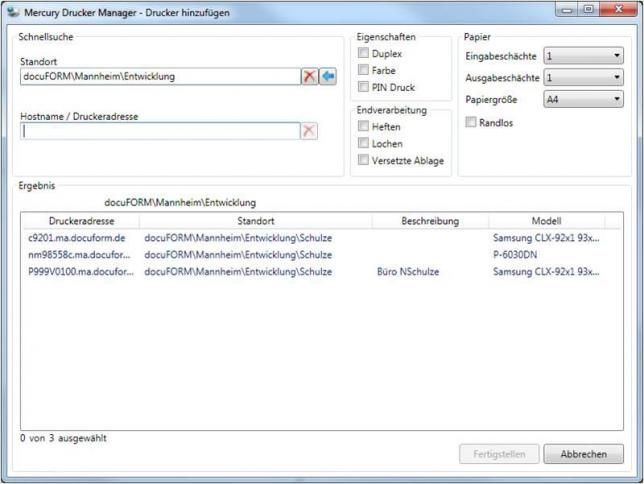Click the blue arrow icon beside Standort
Image resolution: width=644 pixels, height=484 pixels.
pos(328,77)
